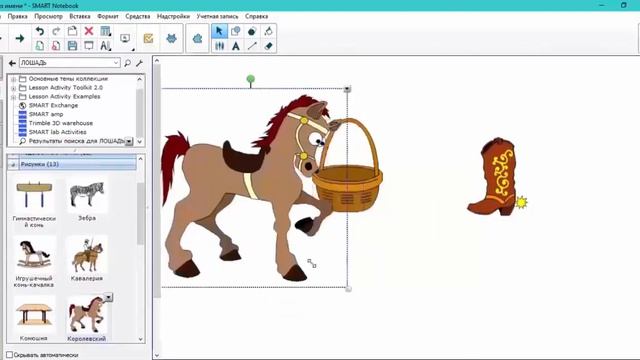Screen dimensions: 640x360
Task: Save the file with floppy disk icon
Action: click(72, 46)
